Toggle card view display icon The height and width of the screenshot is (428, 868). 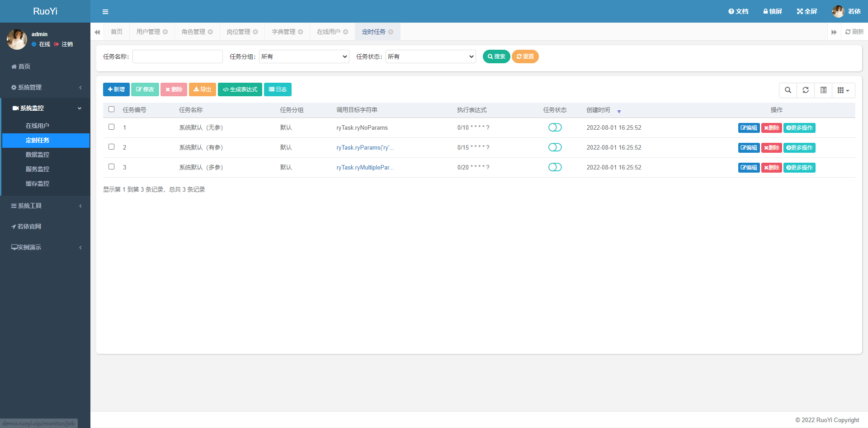(823, 90)
